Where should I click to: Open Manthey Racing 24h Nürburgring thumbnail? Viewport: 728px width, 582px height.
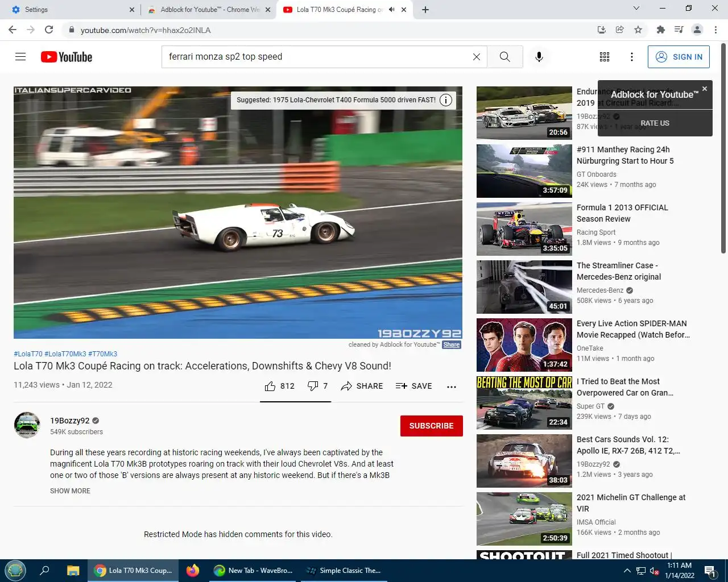tap(524, 171)
